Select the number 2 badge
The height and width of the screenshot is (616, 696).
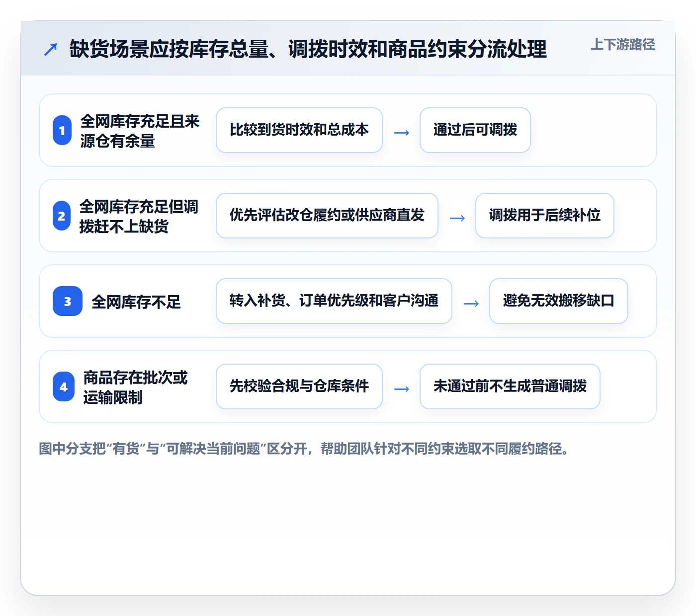pos(62,216)
